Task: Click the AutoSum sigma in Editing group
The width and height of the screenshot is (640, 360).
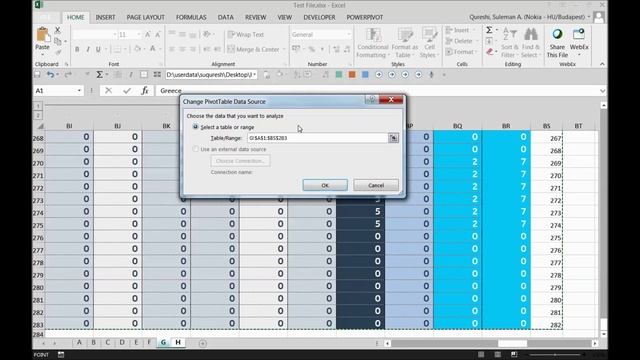Action: tap(489, 30)
